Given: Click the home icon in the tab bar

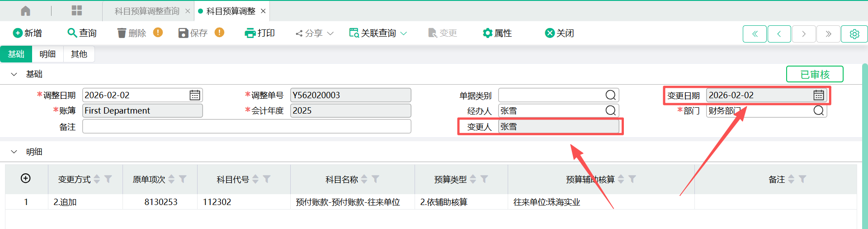Looking at the screenshot, I should (26, 11).
